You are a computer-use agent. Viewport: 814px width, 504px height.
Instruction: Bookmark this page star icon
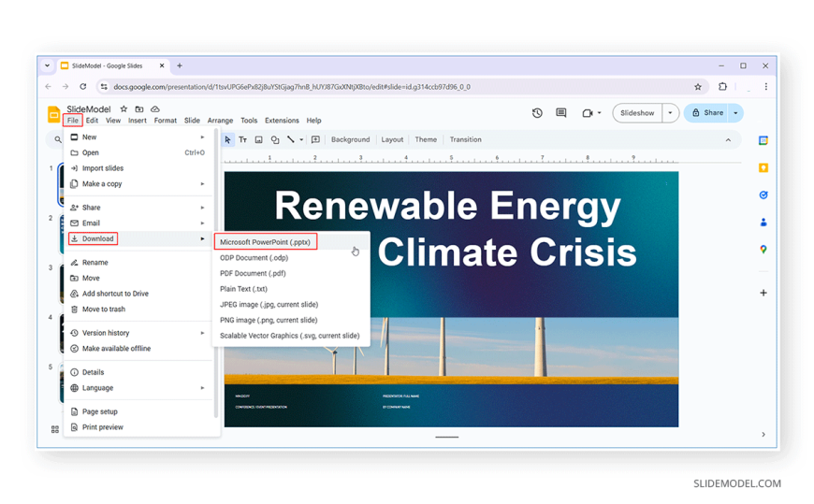click(698, 87)
